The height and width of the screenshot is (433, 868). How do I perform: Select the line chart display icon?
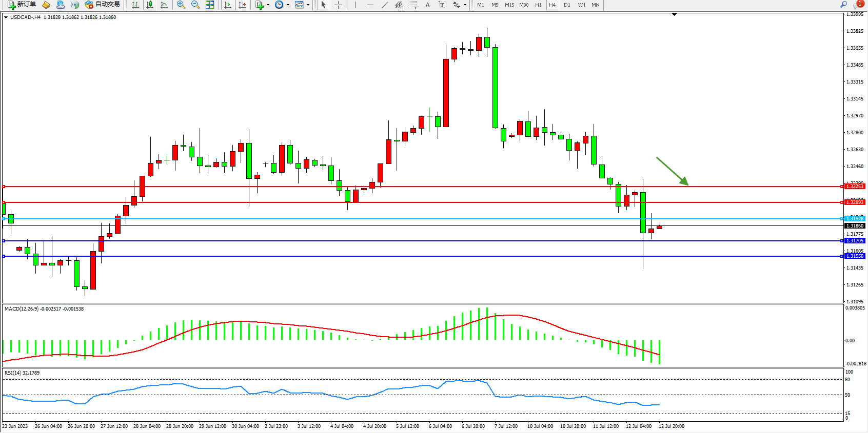coord(164,5)
